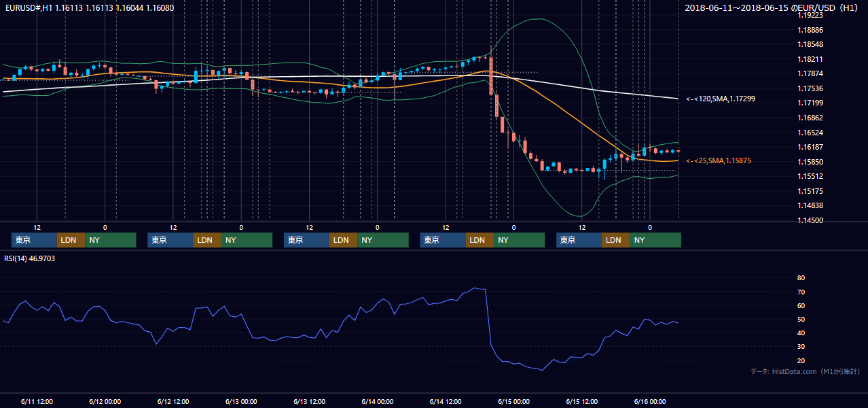Click the 6/16 00:00 date label
The image size is (868, 408).
coord(650,402)
